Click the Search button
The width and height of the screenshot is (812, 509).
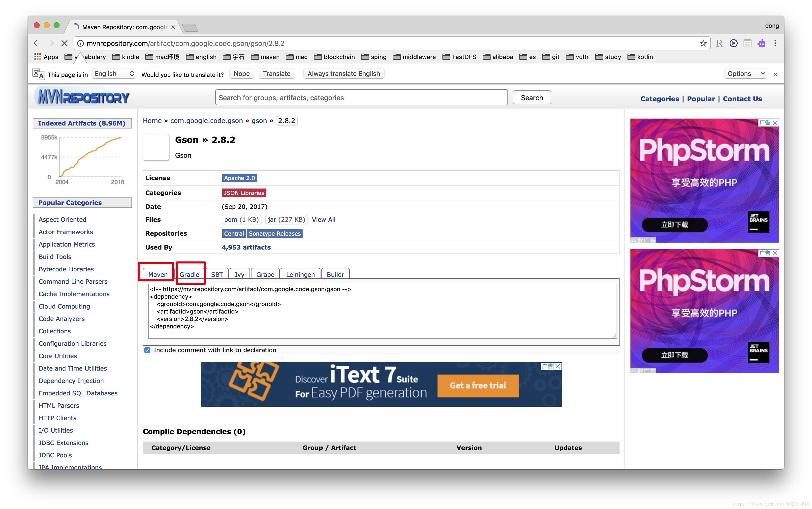(x=532, y=97)
